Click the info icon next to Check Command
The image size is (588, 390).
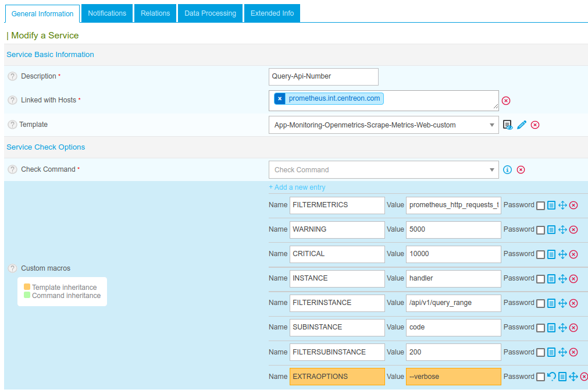pyautogui.click(x=507, y=170)
